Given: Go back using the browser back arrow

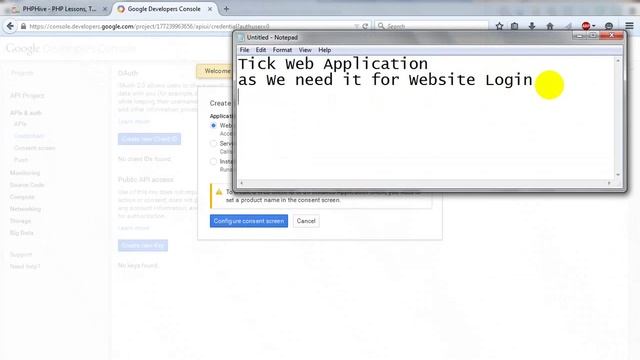Looking at the screenshot, I should click(10, 26).
